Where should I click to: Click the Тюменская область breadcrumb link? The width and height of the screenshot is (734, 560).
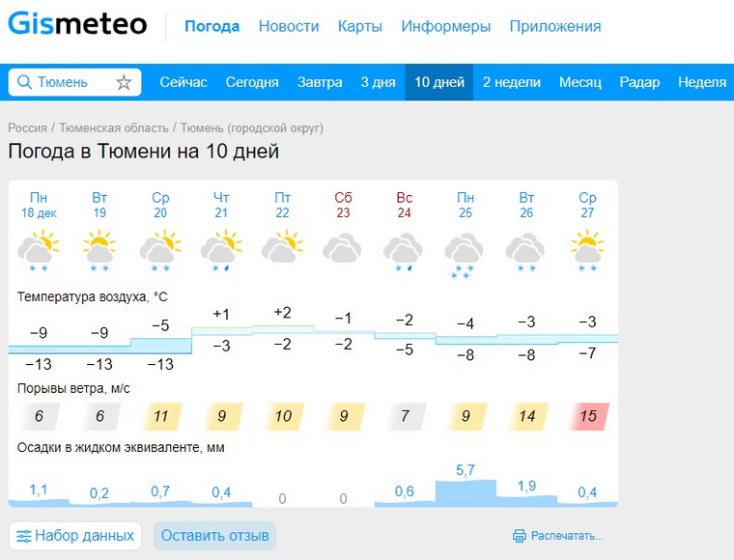coord(114,127)
